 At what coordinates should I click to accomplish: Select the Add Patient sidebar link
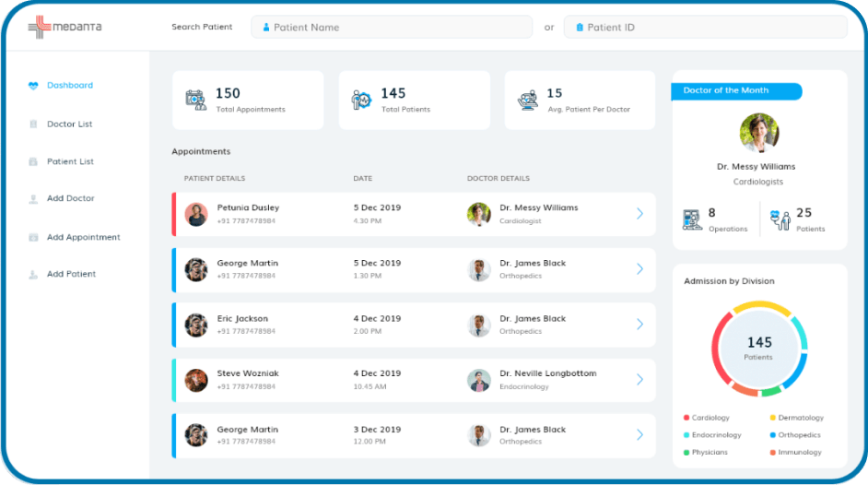pyautogui.click(x=71, y=274)
